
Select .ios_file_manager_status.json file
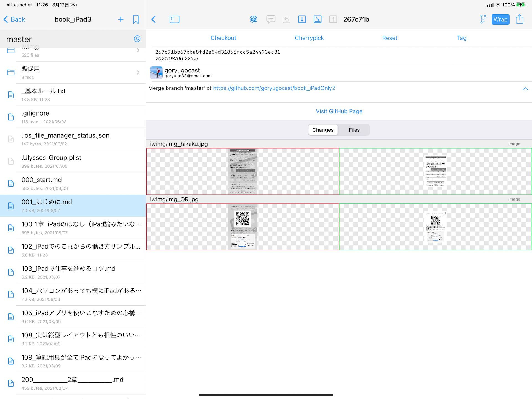[73, 139]
